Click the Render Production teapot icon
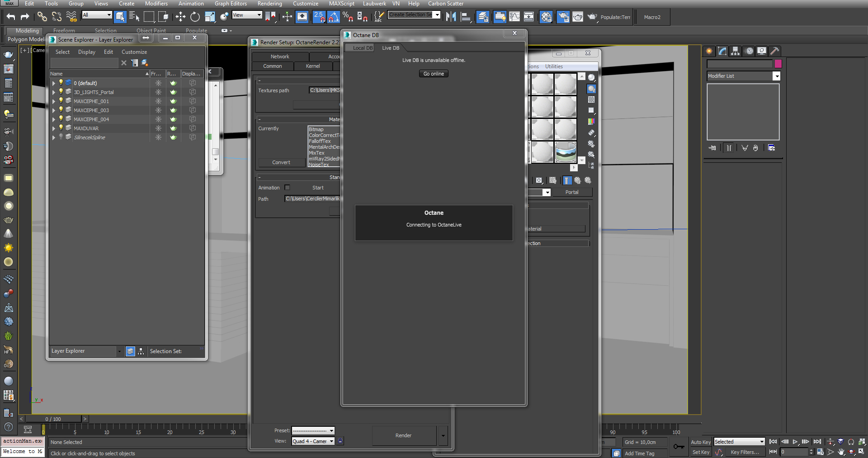Viewport: 868px width, 458px height. tap(592, 17)
